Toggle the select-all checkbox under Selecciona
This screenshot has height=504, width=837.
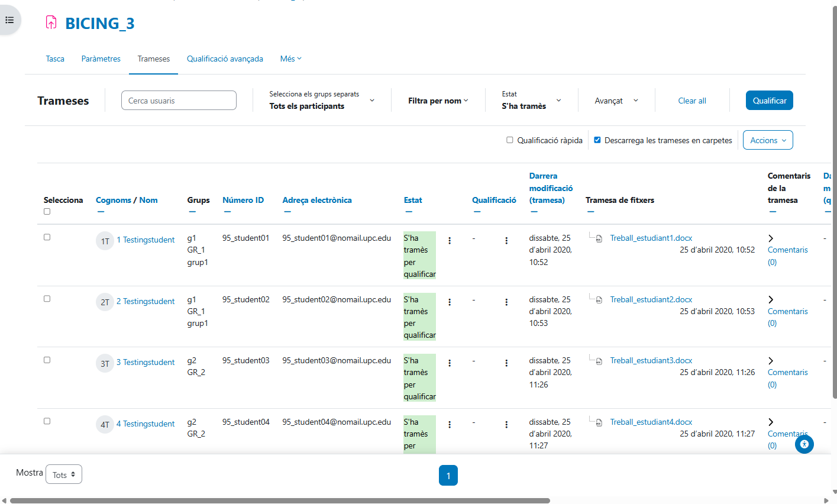click(47, 212)
